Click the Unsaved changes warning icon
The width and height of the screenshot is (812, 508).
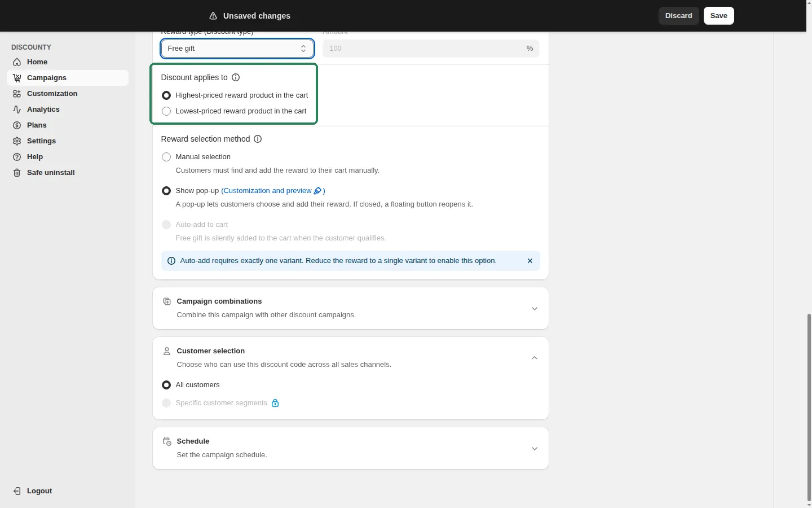tap(213, 16)
